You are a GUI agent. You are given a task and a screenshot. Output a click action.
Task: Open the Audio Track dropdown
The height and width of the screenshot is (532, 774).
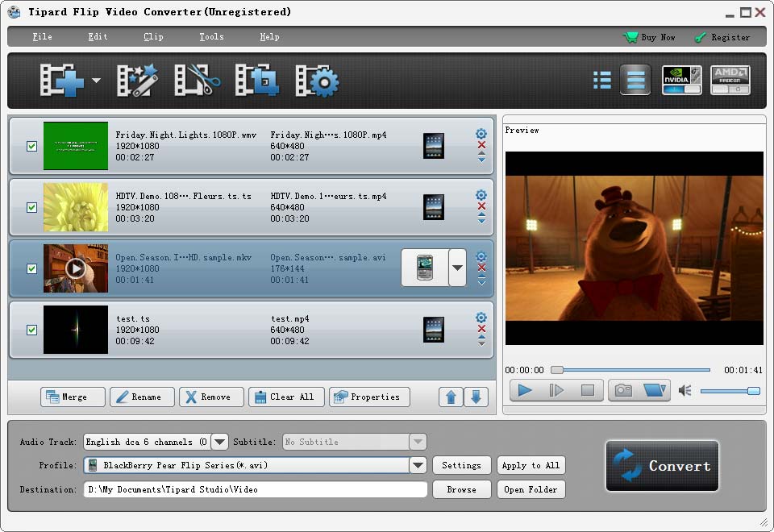coord(218,442)
